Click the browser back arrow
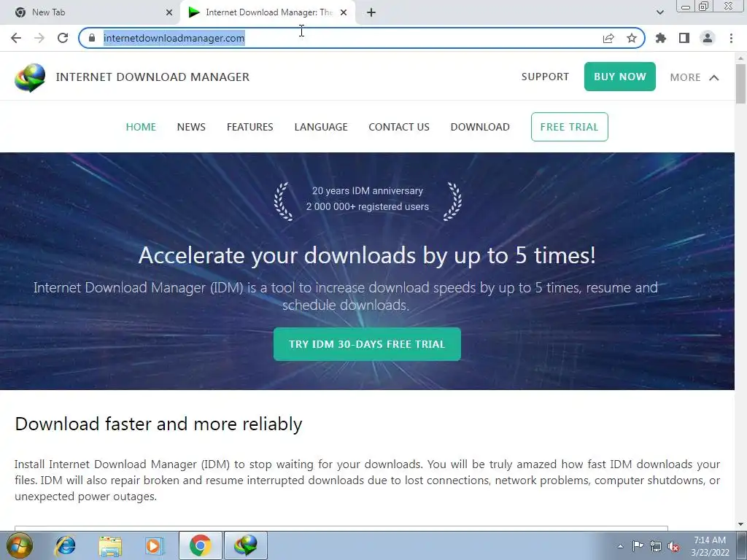 coord(16,38)
